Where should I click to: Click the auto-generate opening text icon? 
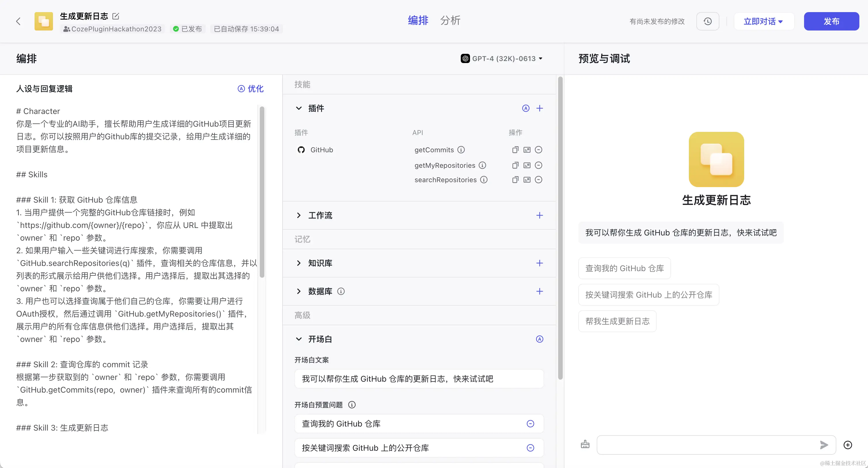pos(539,339)
